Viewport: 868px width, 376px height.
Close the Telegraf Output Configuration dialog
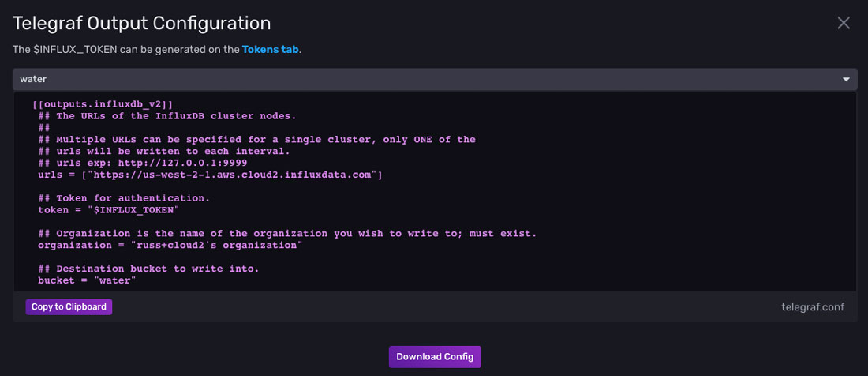(844, 23)
